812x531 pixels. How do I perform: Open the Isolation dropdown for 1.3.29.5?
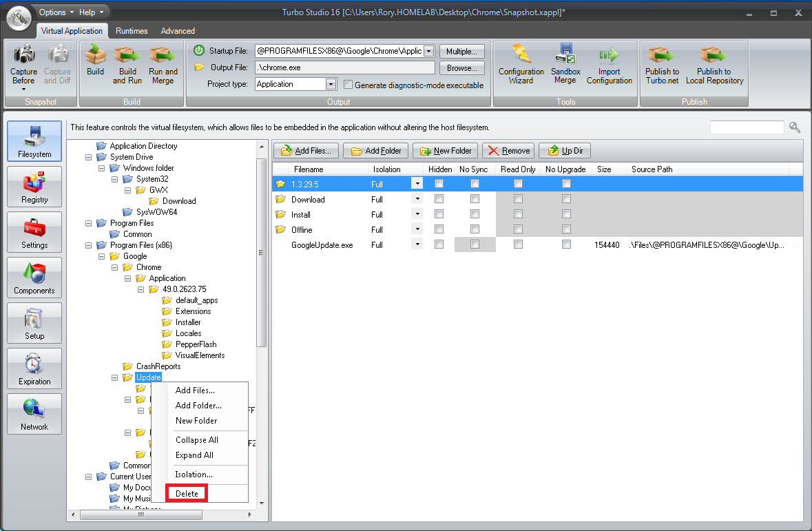tap(417, 183)
